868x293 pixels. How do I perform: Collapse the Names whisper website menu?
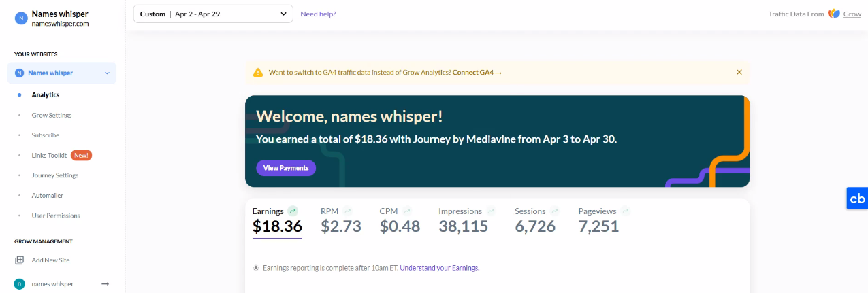[107, 73]
